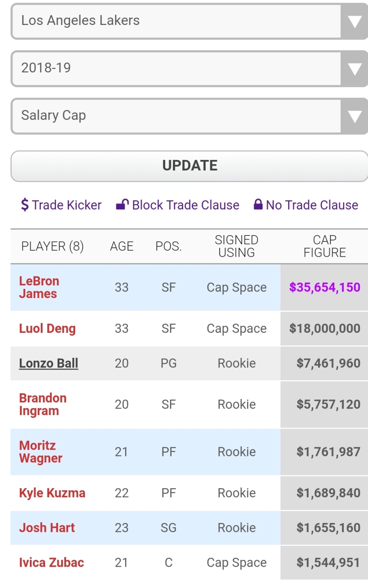Sort by CAP FIGURE column header
368x588 pixels.
(x=325, y=246)
